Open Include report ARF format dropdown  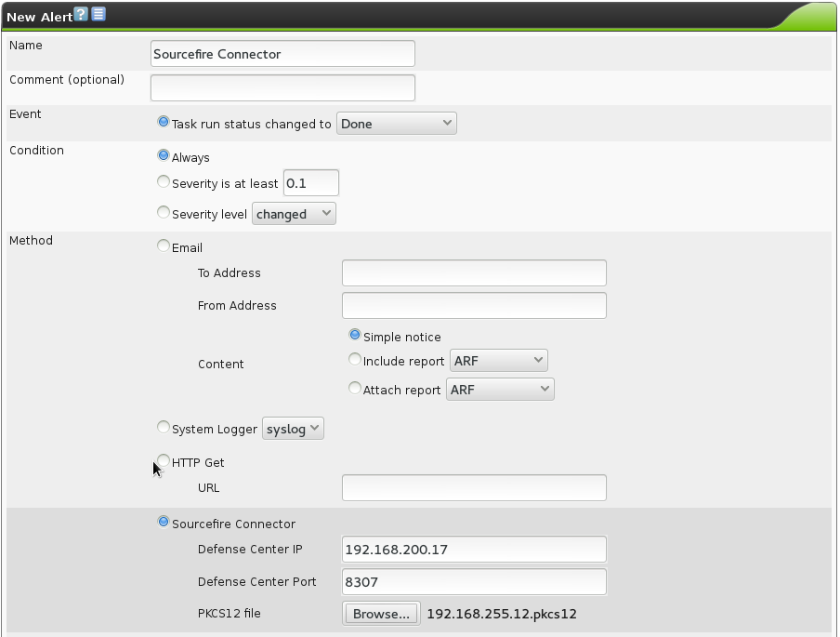[x=499, y=361]
